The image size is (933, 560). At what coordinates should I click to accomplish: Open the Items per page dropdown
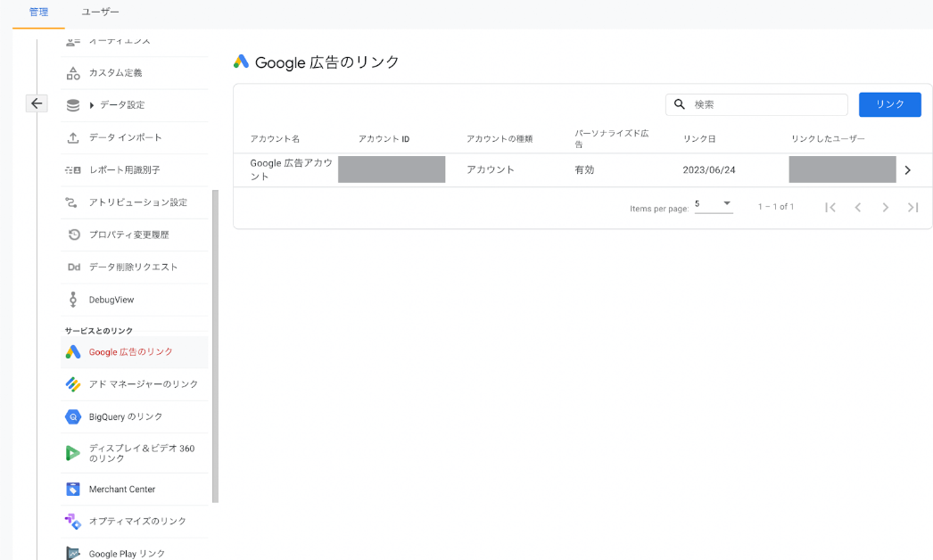point(714,204)
